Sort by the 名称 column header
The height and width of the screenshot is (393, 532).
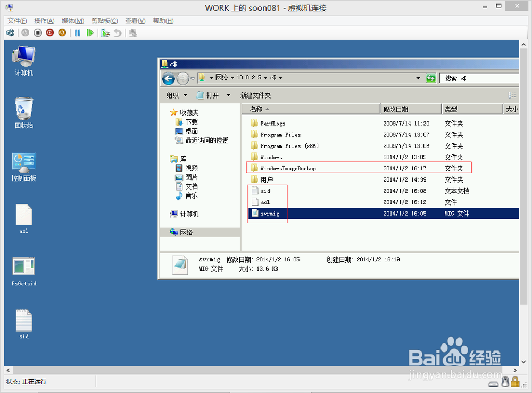[x=311, y=109]
